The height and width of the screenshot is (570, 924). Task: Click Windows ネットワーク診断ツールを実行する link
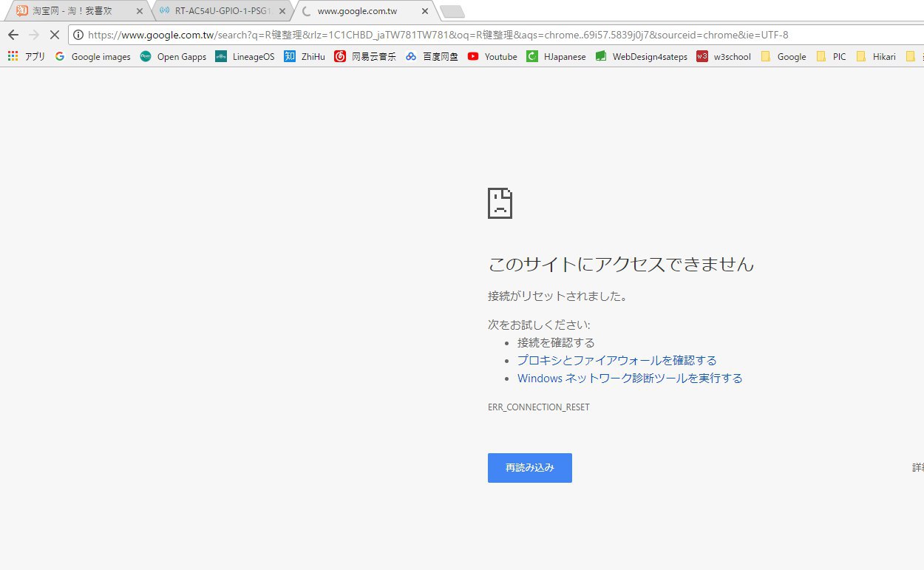tap(630, 378)
